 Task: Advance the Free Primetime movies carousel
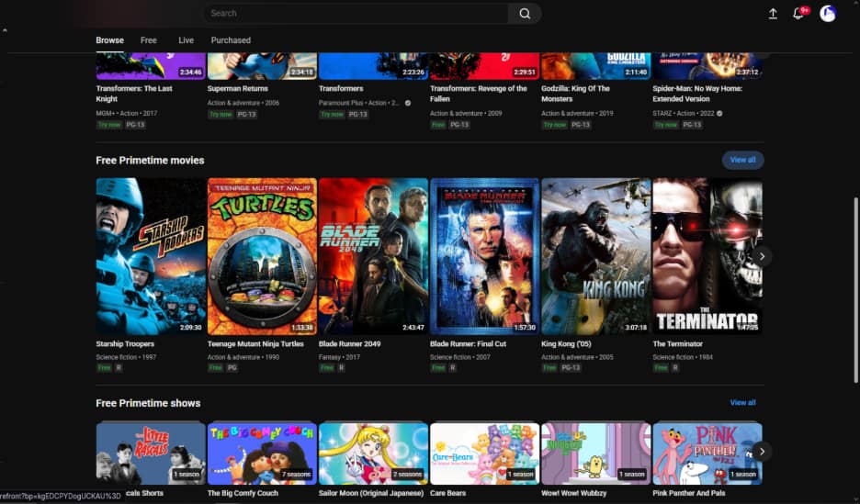click(762, 256)
